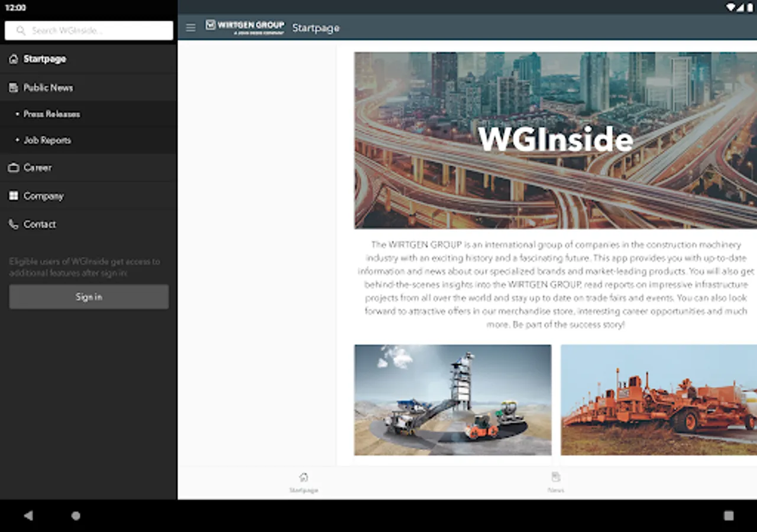The height and width of the screenshot is (532, 757).
Task: Select Job Reports submenu item
Action: (x=89, y=141)
